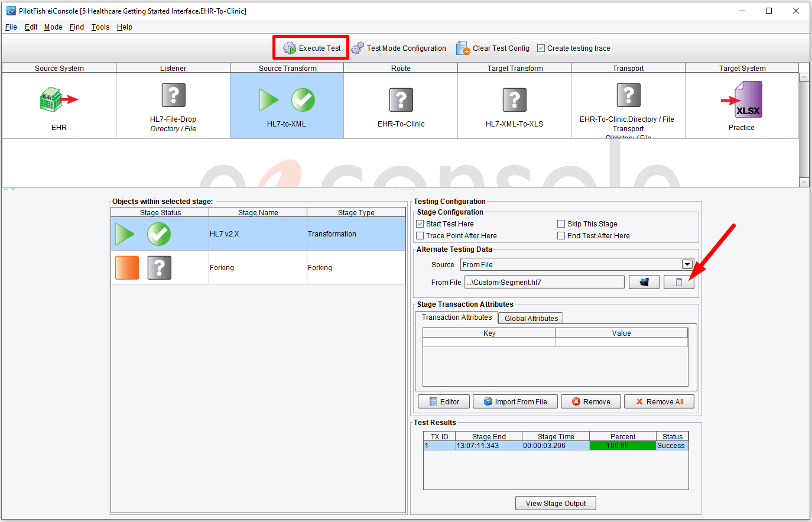Open the Find menu
The image size is (812, 522).
click(77, 27)
